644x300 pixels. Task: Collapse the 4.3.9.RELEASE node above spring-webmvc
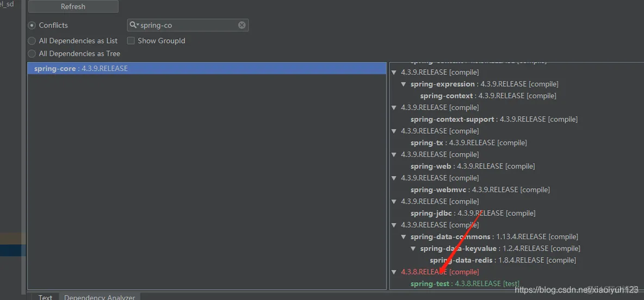click(394, 178)
